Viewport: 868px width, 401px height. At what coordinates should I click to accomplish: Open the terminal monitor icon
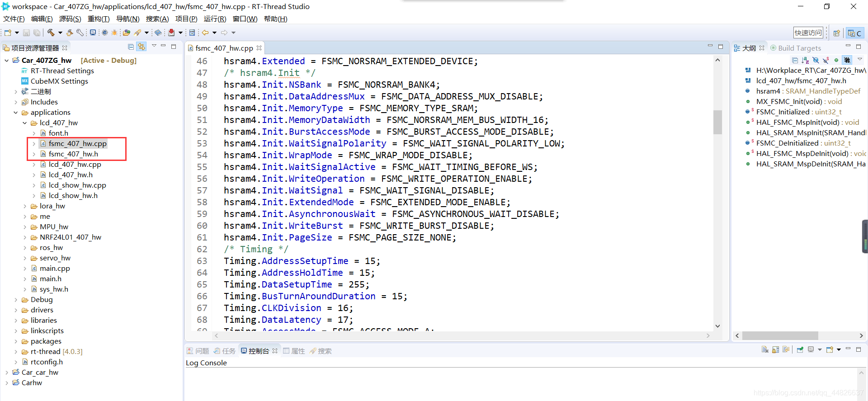[x=93, y=33]
